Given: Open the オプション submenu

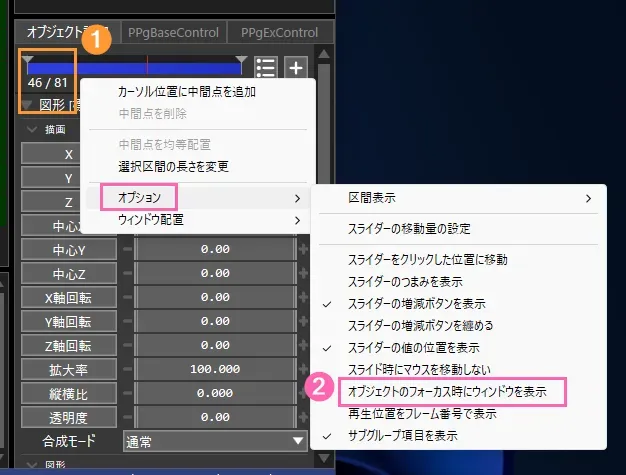Looking at the screenshot, I should coord(198,198).
